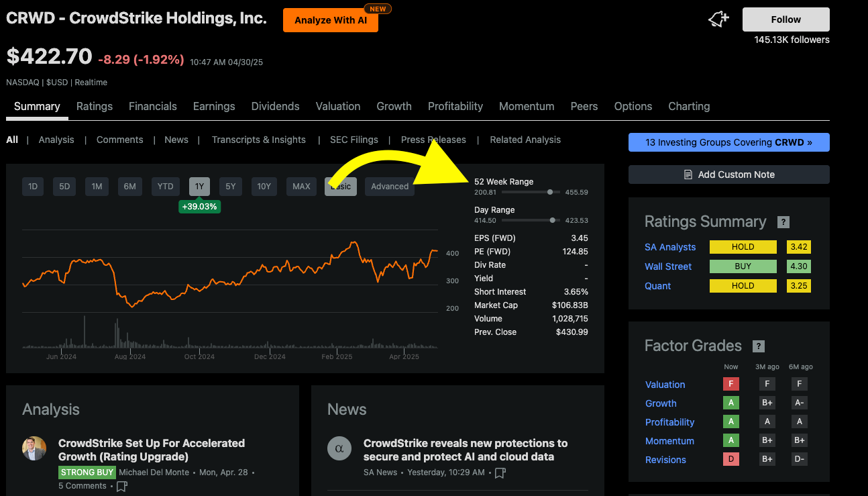The height and width of the screenshot is (496, 868).
Task: Click the bell-plus alert icon
Action: click(x=718, y=19)
